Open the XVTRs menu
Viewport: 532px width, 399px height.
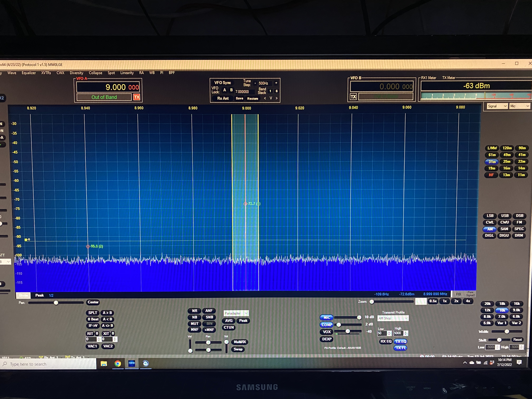tap(46, 73)
